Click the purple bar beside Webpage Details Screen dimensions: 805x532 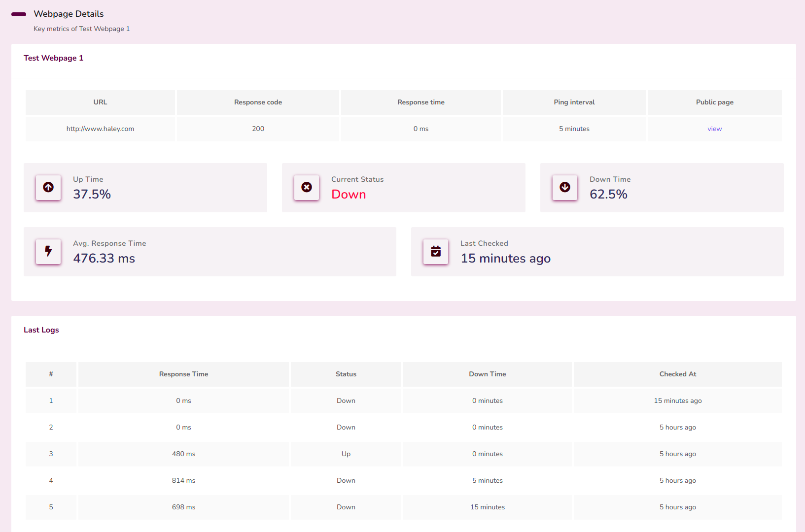[x=19, y=14]
